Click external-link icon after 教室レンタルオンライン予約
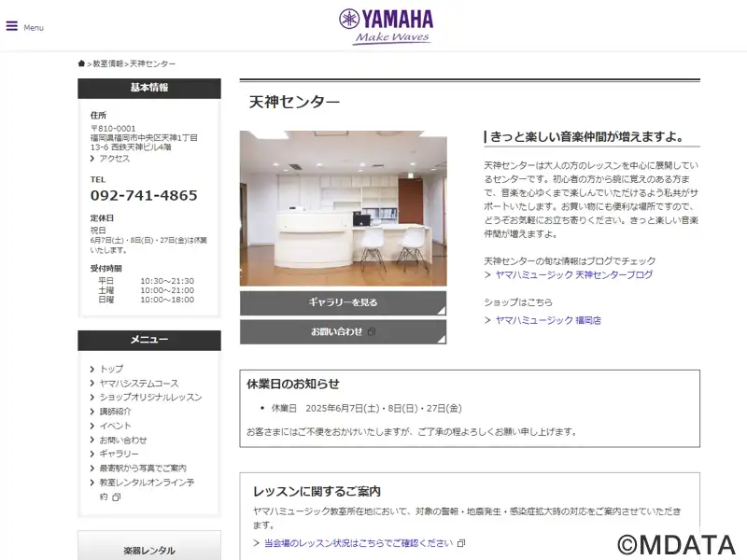 pyautogui.click(x=117, y=497)
